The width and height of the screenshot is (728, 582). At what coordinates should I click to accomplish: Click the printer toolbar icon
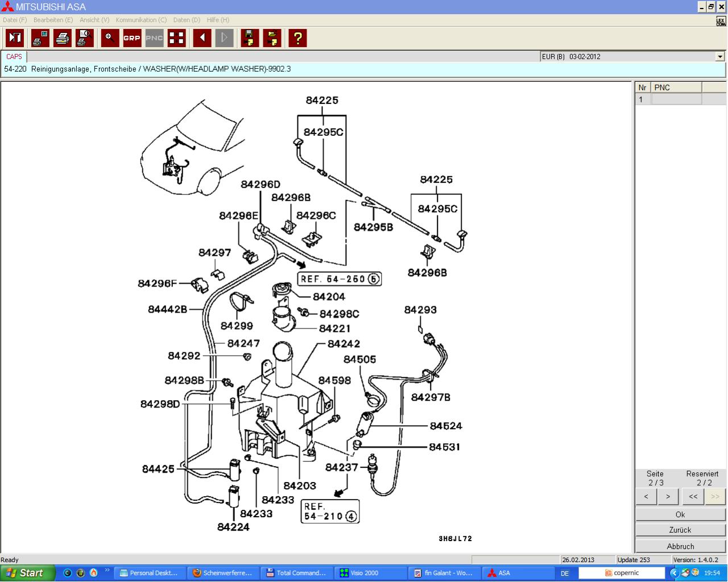63,38
